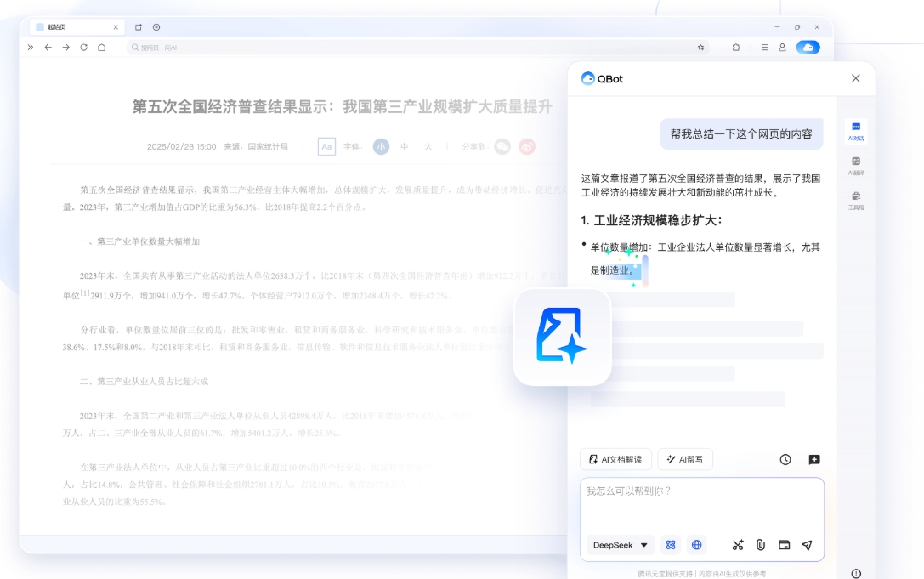Image resolution: width=924 pixels, height=579 pixels.
Task: Send message with paper plane icon
Action: [807, 545]
